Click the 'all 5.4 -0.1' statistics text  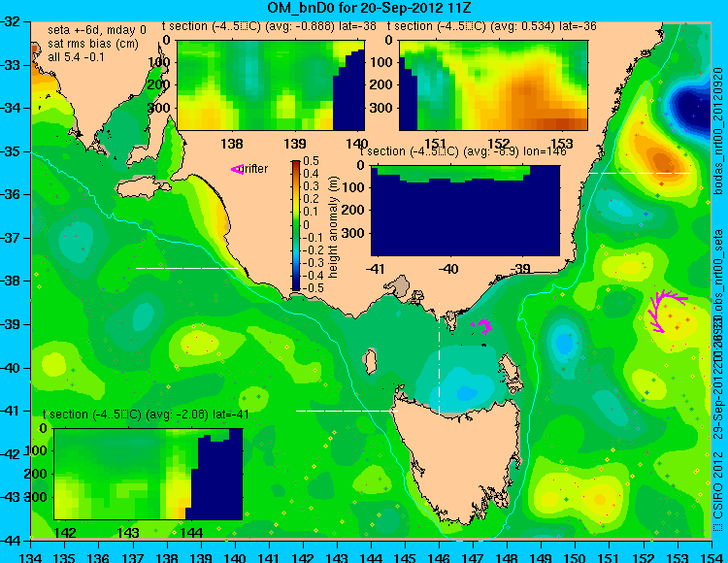coord(77,57)
